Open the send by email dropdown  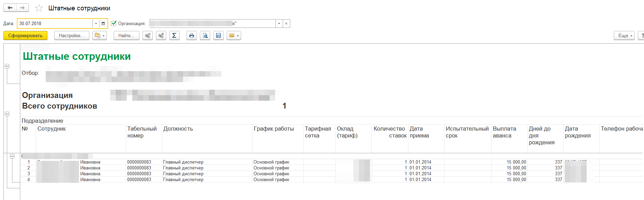[x=234, y=36]
